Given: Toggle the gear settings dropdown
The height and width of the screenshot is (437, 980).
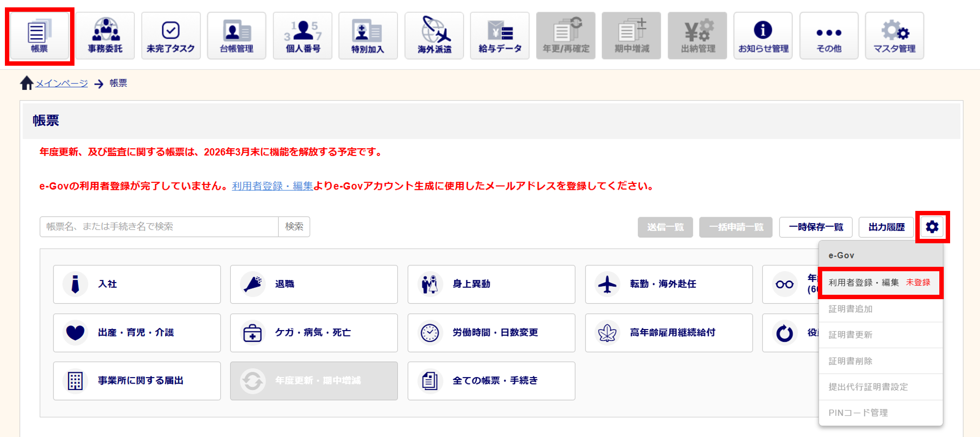Looking at the screenshot, I should click(x=932, y=227).
